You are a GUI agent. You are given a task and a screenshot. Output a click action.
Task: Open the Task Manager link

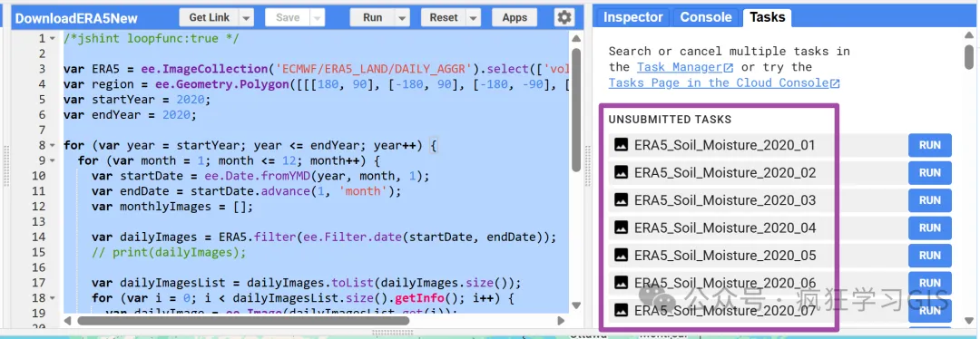click(680, 67)
